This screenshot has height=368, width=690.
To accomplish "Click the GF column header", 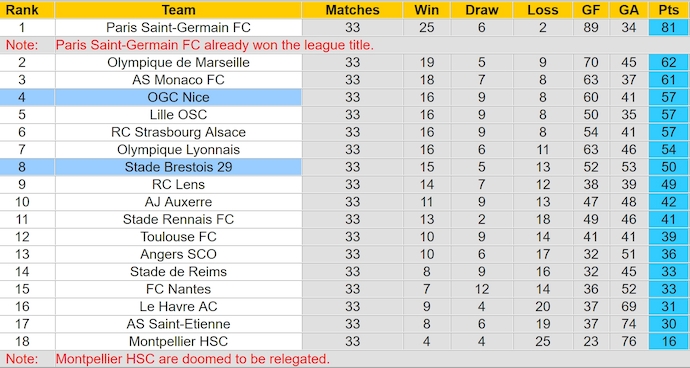I will pos(591,10).
